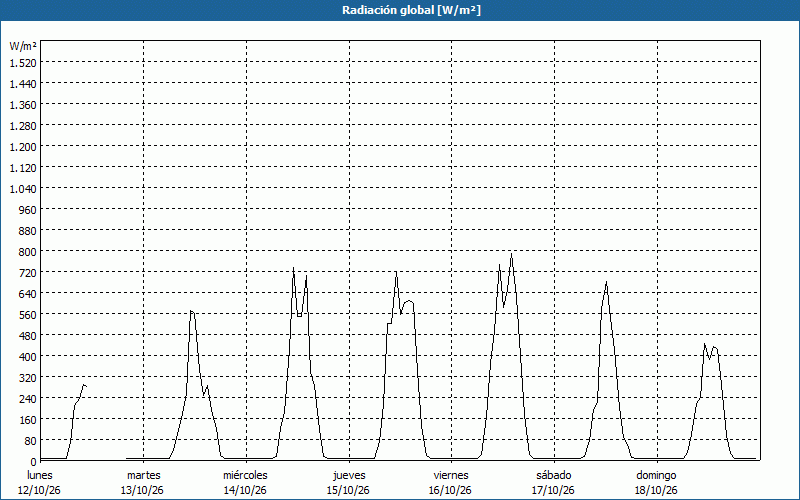Click the 'viernes 16/10/26' axis label

pyautogui.click(x=451, y=483)
